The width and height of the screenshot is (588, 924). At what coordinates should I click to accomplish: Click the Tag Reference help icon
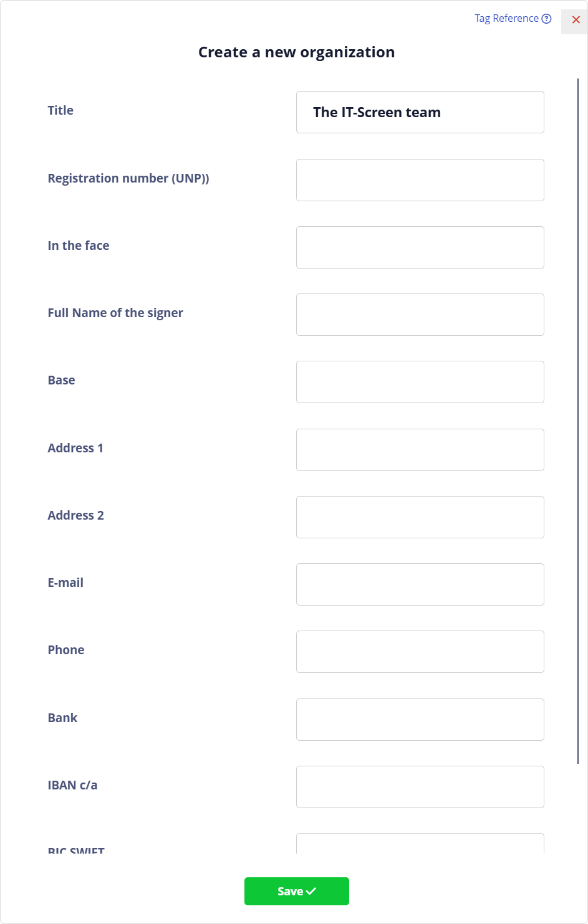(x=546, y=19)
